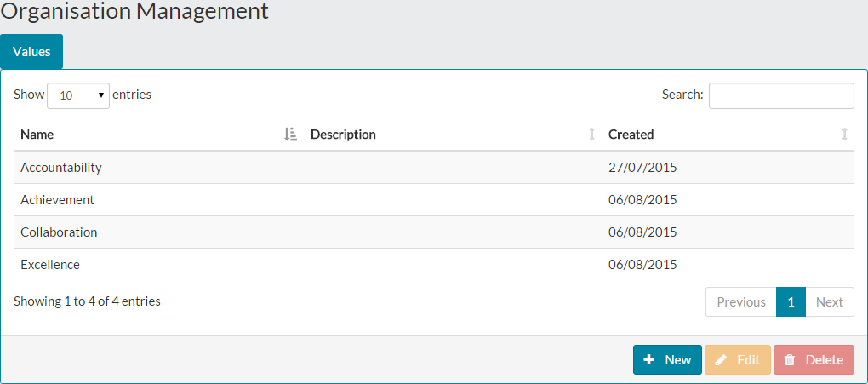Sort by the Description column header
Screen dimensions: 868x384
pos(344,135)
